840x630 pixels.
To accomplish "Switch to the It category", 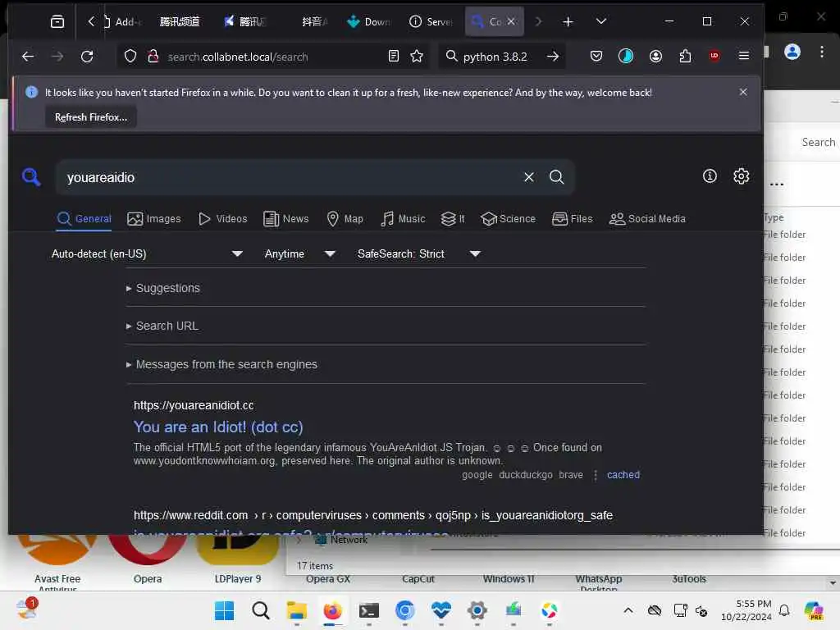I will 453,218.
